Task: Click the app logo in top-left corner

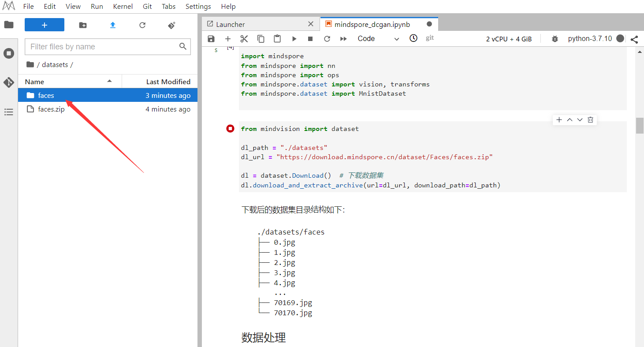Action: pos(8,6)
